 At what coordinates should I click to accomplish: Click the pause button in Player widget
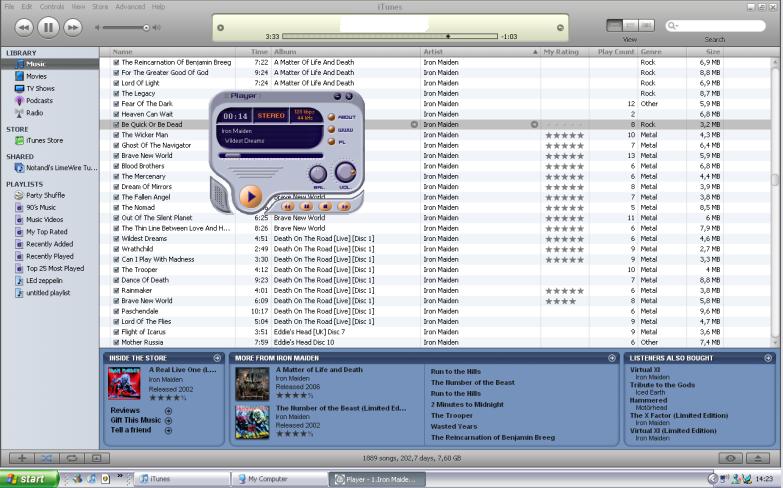306,206
